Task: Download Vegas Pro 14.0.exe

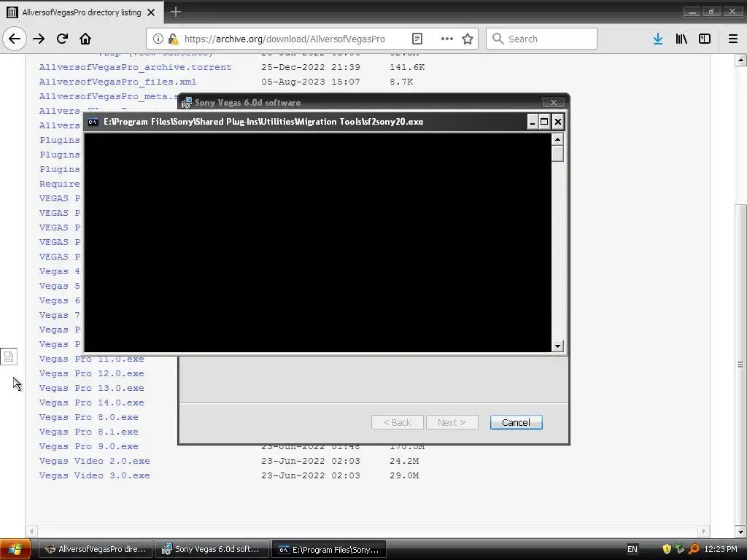Action: pos(91,402)
